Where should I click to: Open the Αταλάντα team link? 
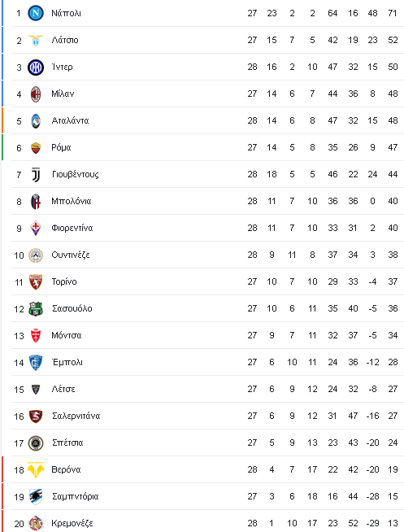coord(70,120)
